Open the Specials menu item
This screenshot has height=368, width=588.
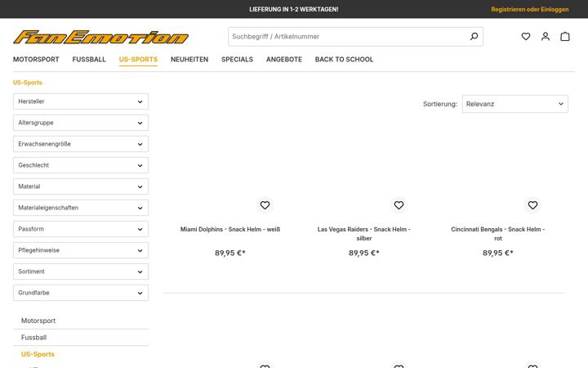coord(237,60)
